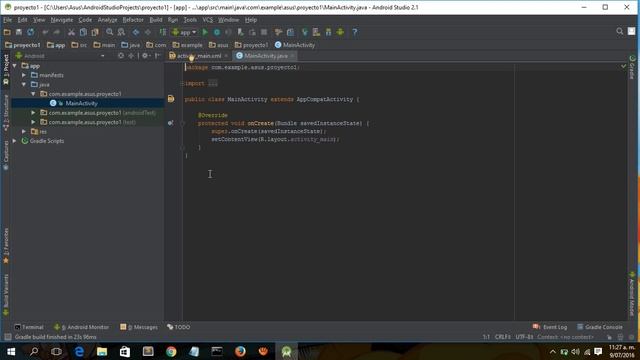This screenshot has height=360, width=640.
Task: Open the AVD Manager icon
Action: (316, 32)
